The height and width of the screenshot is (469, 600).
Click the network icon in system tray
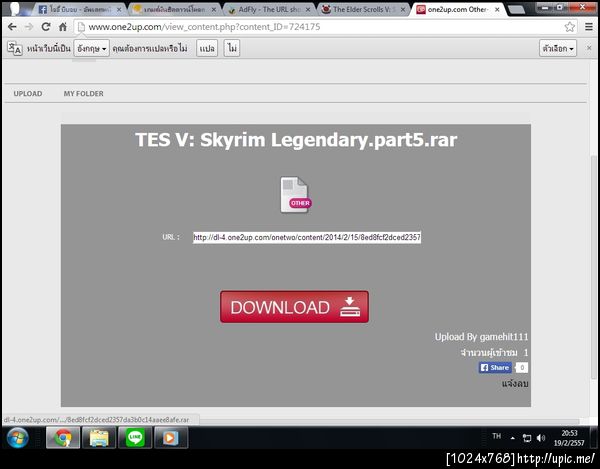tap(527, 438)
